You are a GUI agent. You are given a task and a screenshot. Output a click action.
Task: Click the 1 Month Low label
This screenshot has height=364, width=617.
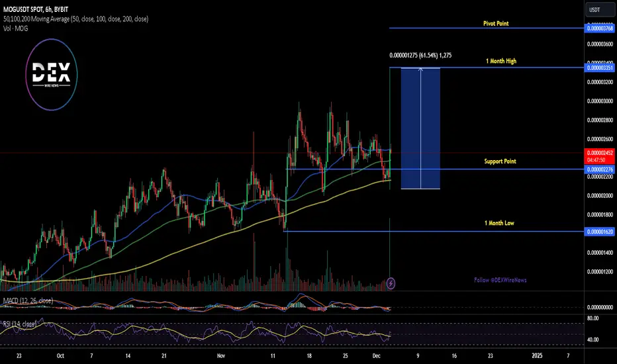tap(499, 223)
